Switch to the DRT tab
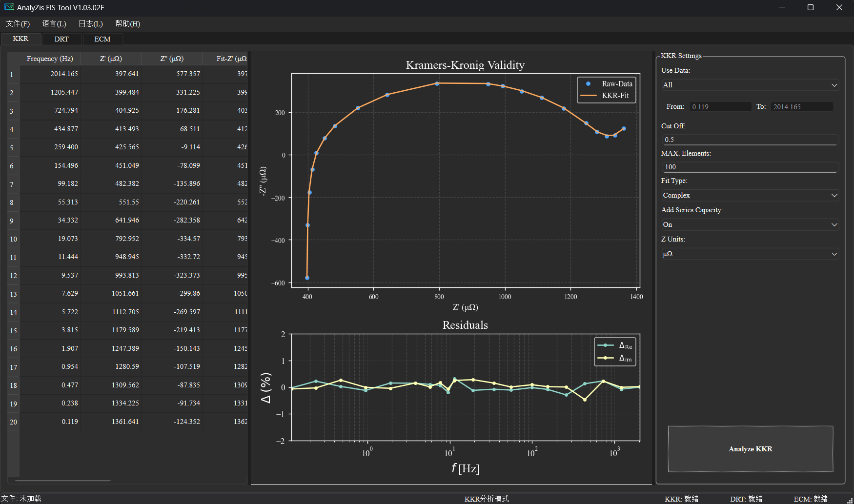The width and height of the screenshot is (854, 504). 61,39
